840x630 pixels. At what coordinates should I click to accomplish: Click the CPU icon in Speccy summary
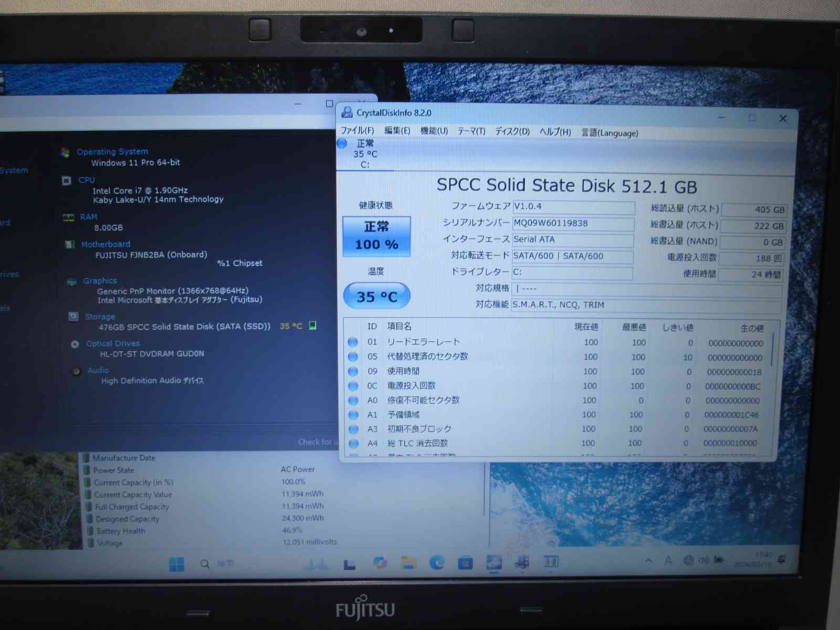[67, 181]
